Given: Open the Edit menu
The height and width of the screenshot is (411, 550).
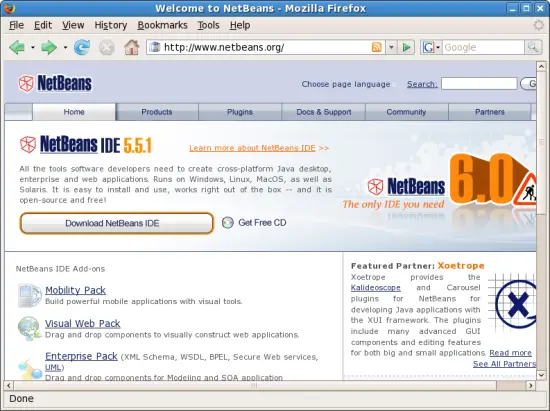Looking at the screenshot, I should [x=43, y=25].
